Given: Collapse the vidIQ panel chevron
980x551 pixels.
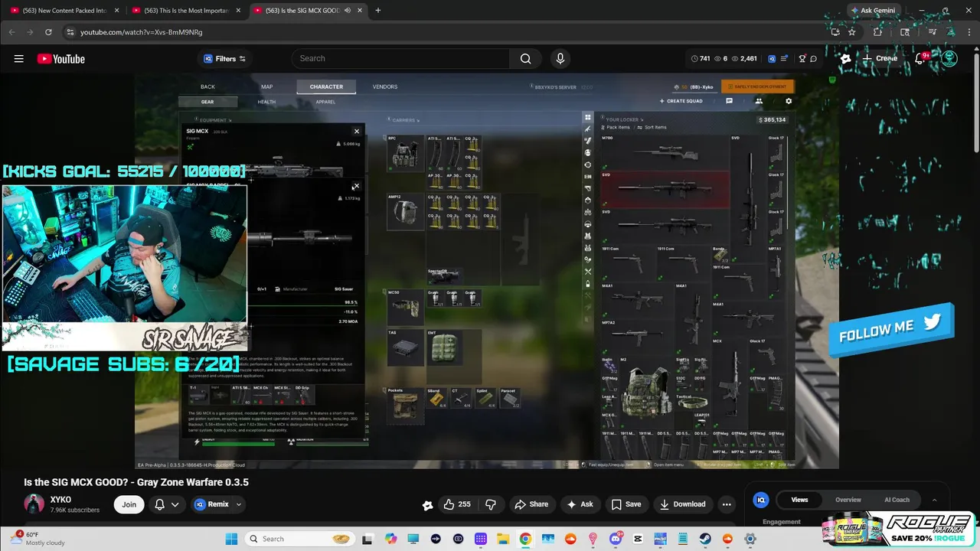Looking at the screenshot, I should (934, 500).
